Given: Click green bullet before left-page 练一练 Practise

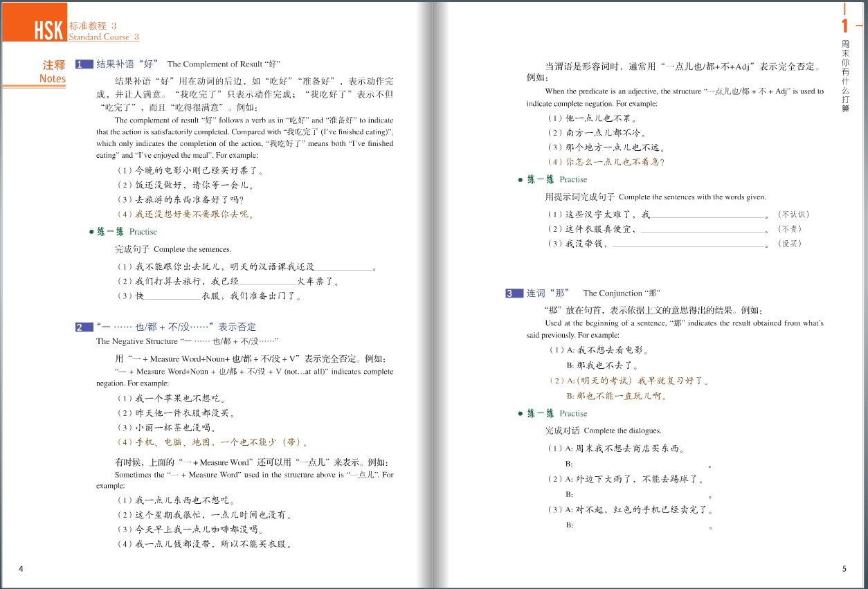Looking at the screenshot, I should (91, 232).
